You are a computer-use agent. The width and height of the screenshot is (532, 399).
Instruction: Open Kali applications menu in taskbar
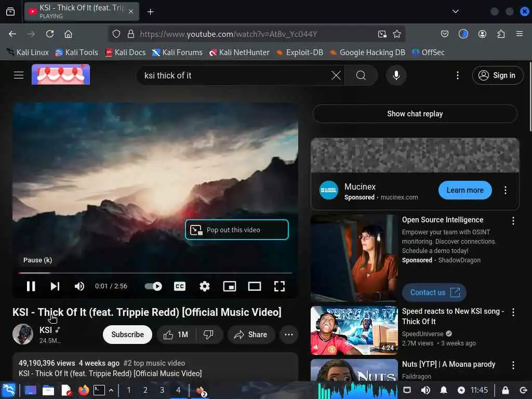click(x=9, y=390)
